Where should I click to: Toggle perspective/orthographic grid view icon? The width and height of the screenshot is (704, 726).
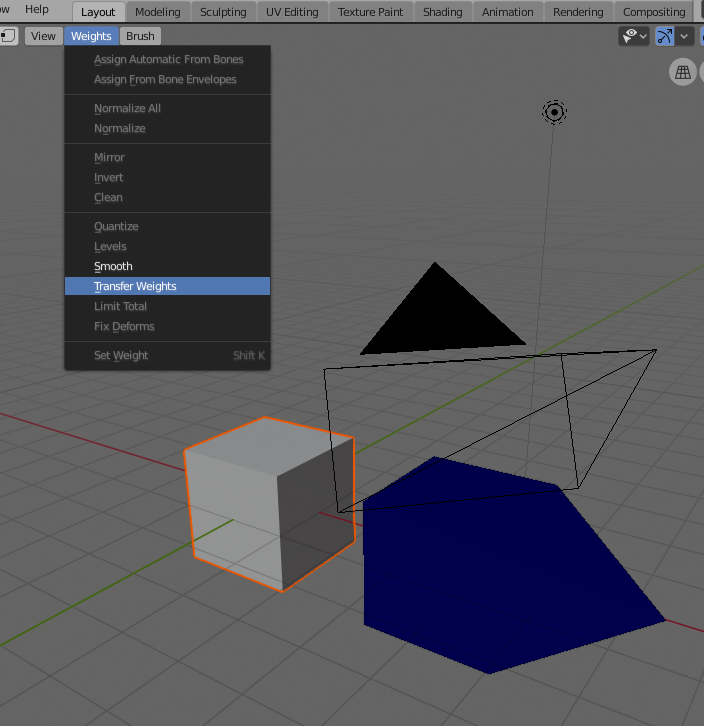pos(683,72)
